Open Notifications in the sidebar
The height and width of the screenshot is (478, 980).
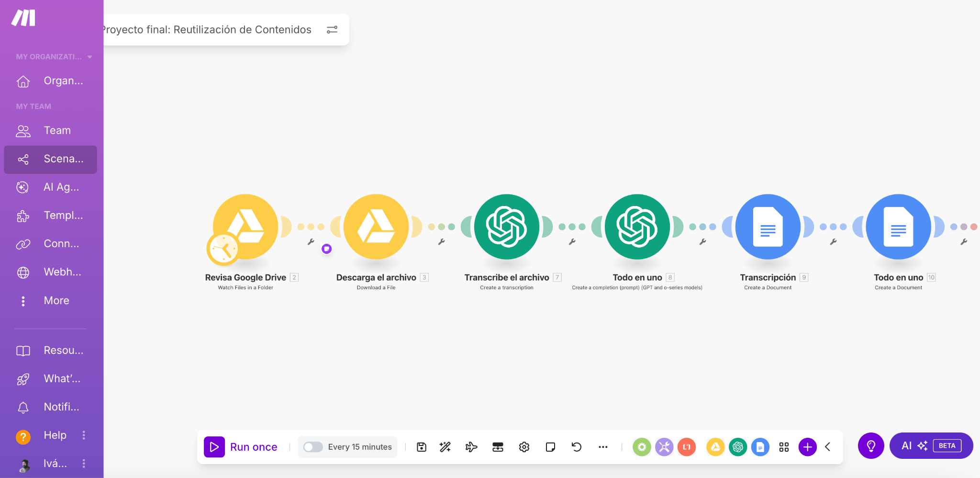(x=50, y=407)
